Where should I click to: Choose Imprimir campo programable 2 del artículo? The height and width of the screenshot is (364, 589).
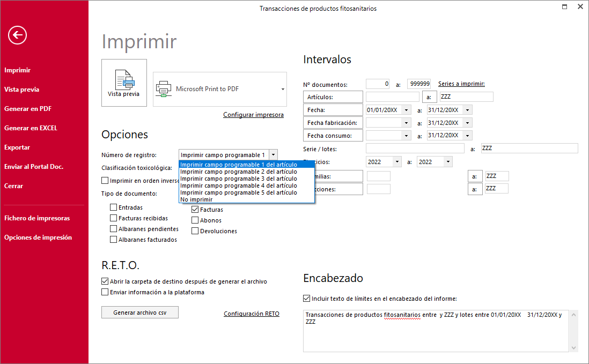click(247, 172)
